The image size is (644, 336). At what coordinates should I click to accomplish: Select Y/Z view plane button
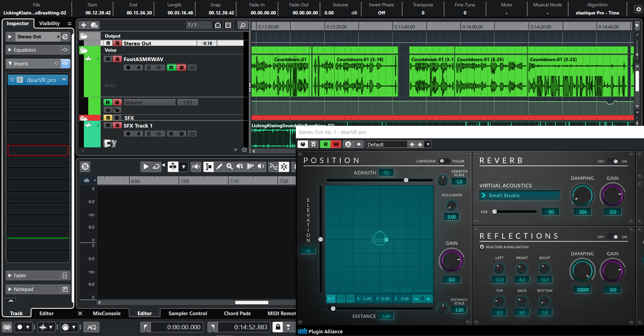340,299
